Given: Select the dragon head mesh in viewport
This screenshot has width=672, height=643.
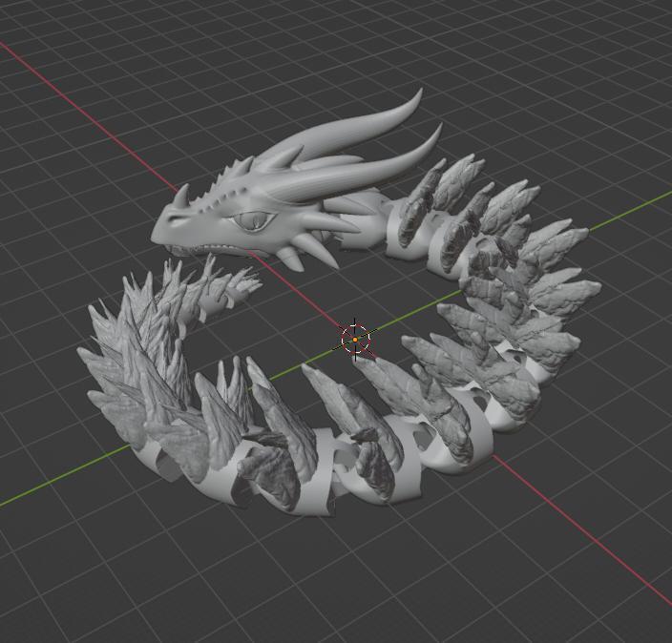Looking at the screenshot, I should (x=257, y=206).
